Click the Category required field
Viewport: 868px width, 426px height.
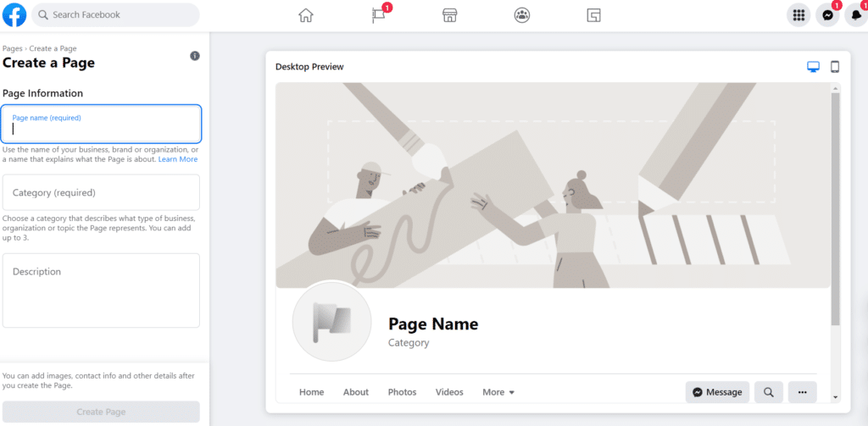(x=102, y=192)
